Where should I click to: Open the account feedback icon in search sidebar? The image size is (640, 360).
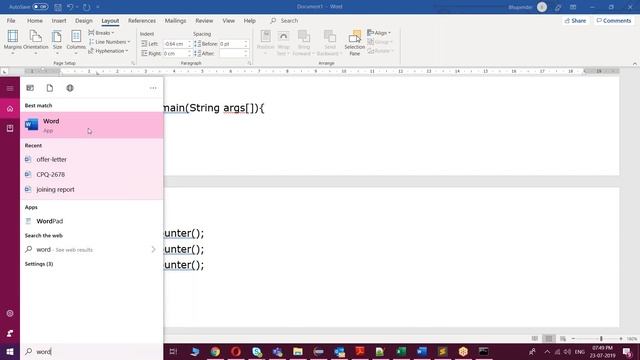coord(10,333)
